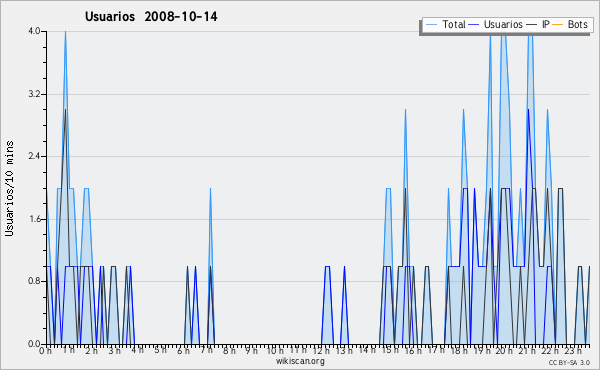Click the orange Bots legend line swatch
The width and height of the screenshot is (600, 370).
(x=558, y=25)
